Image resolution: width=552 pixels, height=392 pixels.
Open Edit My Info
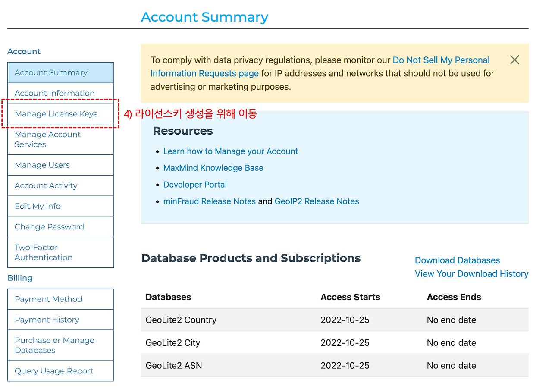tap(38, 206)
